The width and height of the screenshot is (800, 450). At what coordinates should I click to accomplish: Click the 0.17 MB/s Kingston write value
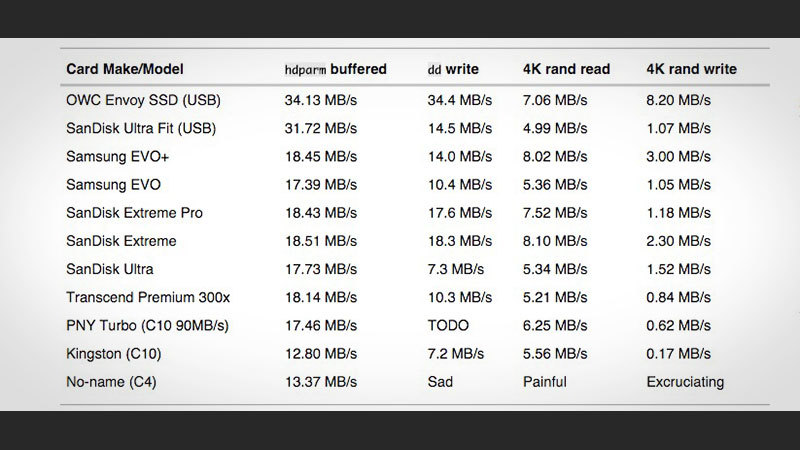pyautogui.click(x=678, y=354)
